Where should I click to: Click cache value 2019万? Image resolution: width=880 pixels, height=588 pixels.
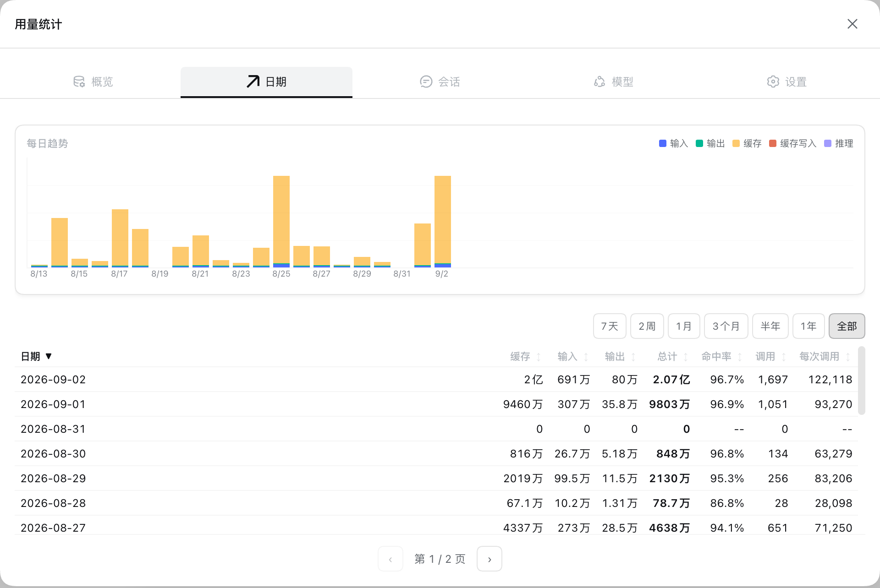coord(523,479)
